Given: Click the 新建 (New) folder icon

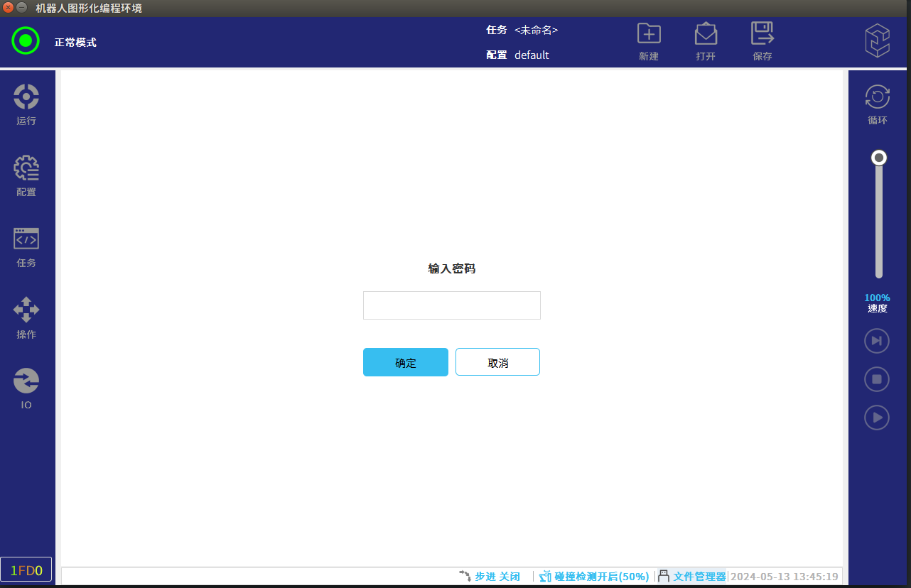Looking at the screenshot, I should point(648,34).
